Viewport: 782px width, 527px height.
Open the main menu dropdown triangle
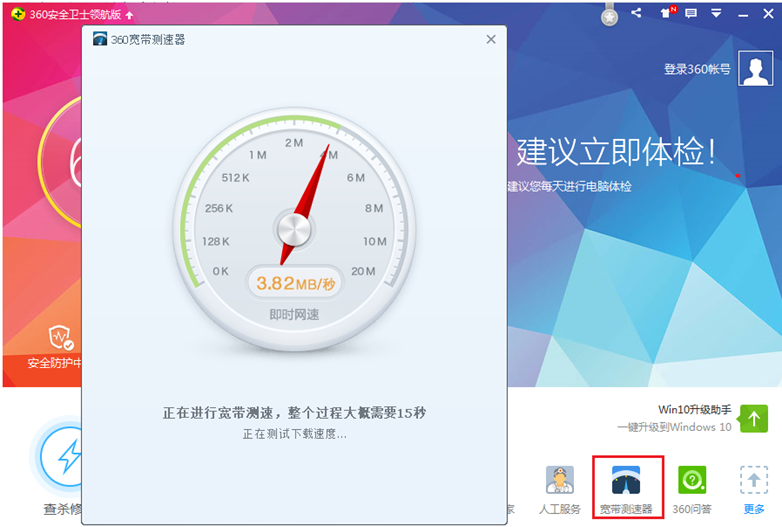pos(716,13)
